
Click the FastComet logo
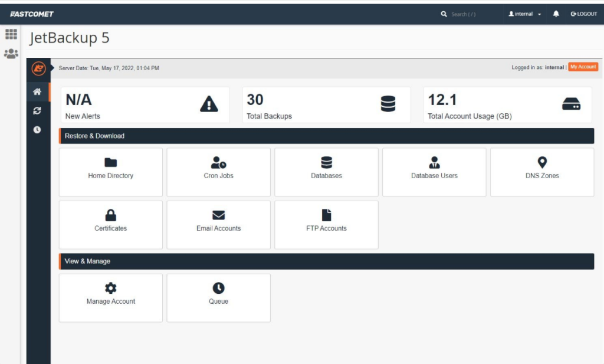coord(32,14)
